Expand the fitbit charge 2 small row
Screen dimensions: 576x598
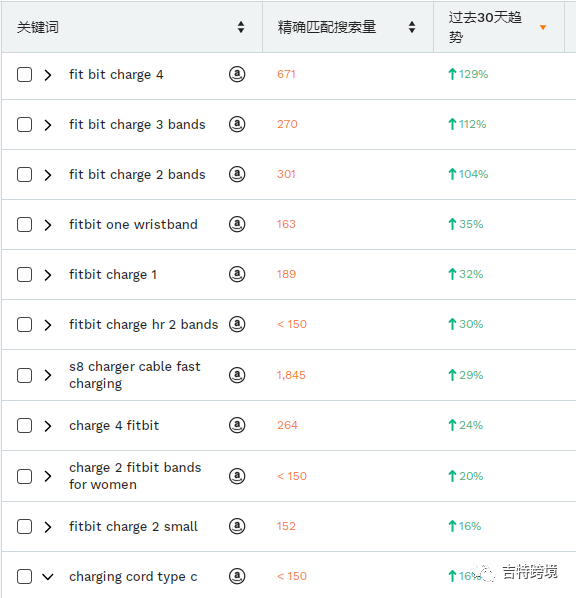[x=48, y=527]
